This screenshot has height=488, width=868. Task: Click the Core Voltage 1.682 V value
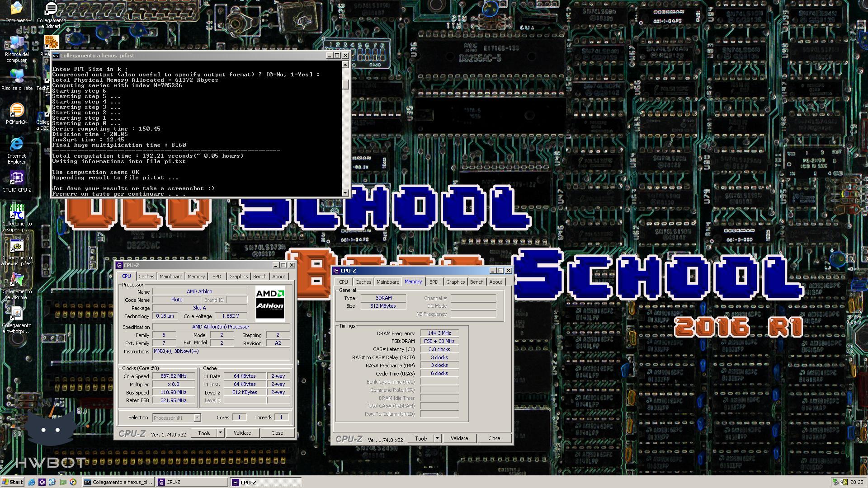coord(231,316)
